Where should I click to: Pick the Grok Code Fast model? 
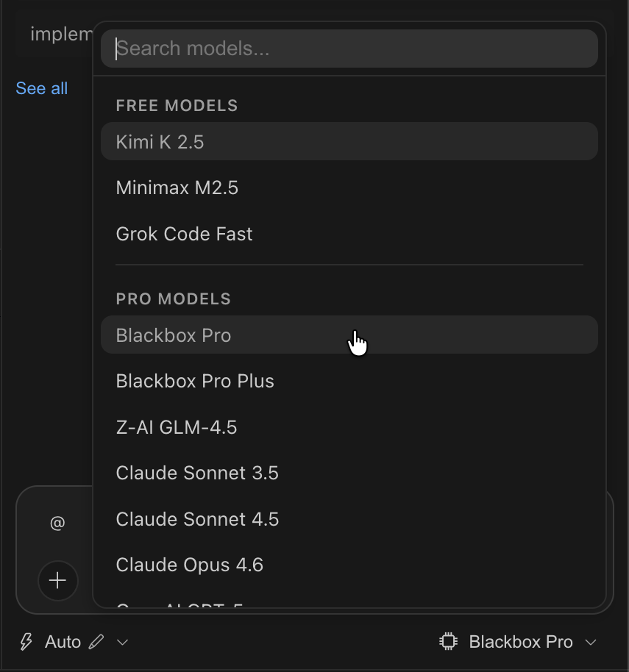(x=184, y=234)
